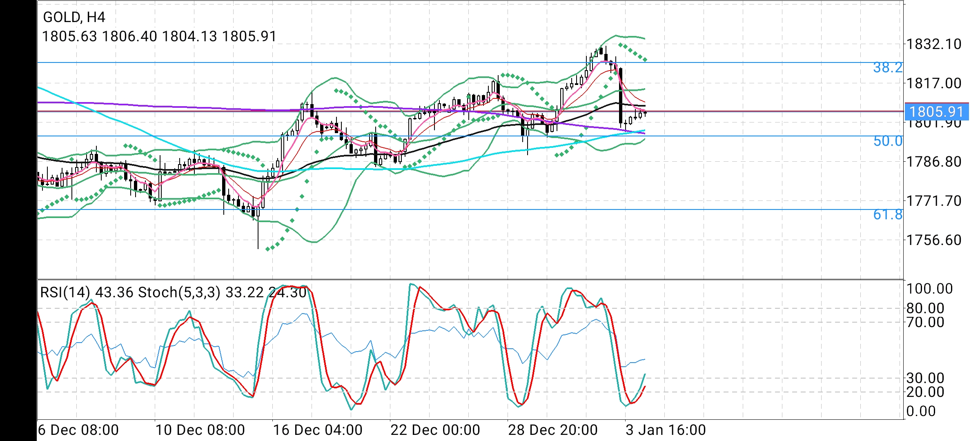The image size is (980, 441).
Task: Select the 38.2 Fibonacci level label
Action: tap(888, 67)
